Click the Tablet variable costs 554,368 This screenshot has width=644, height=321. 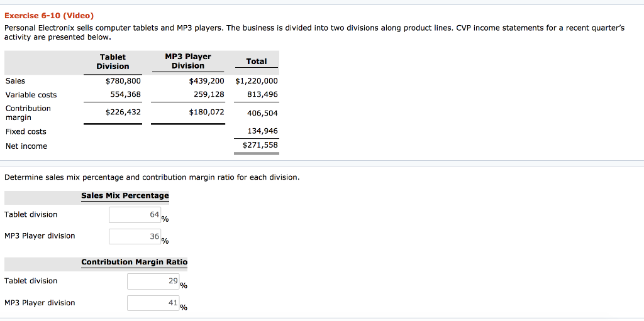126,94
